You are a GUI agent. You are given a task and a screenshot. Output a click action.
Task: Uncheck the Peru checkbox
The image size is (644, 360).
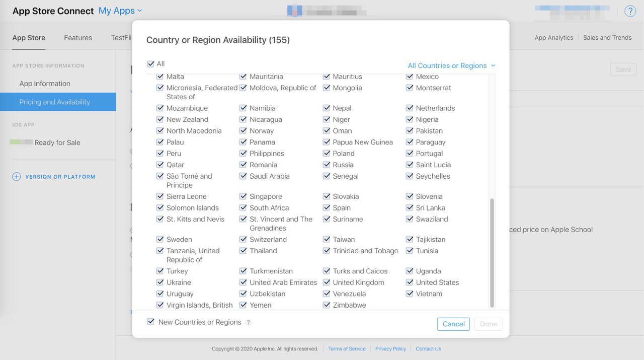click(160, 153)
